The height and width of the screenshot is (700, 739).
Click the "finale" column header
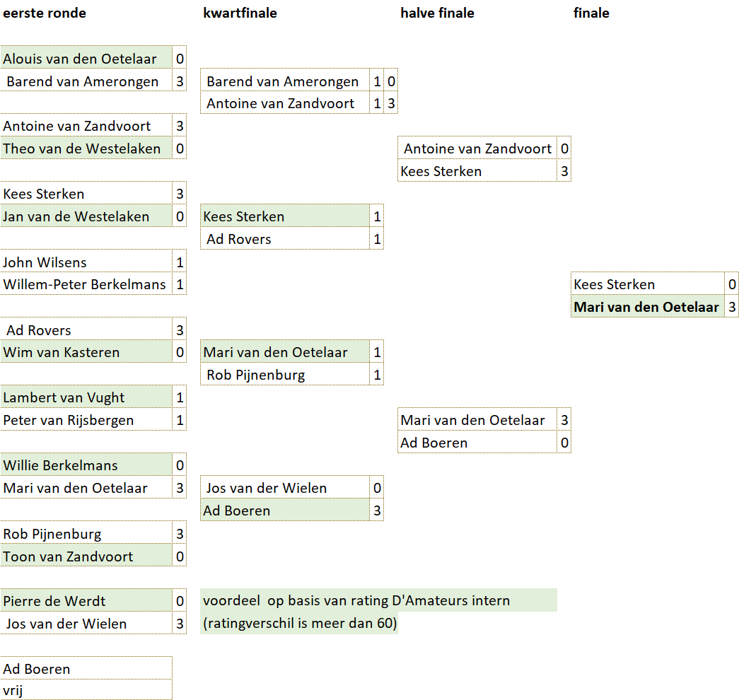tap(591, 13)
